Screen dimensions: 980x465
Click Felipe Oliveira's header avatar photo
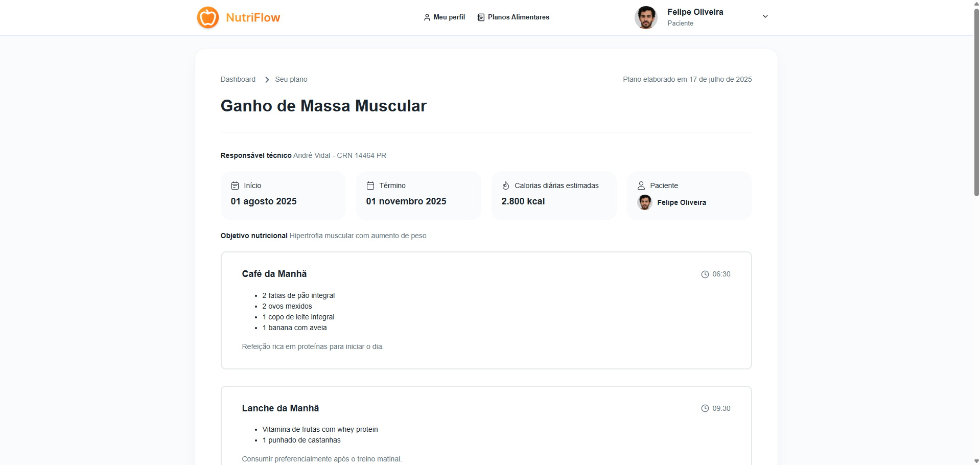click(x=646, y=17)
